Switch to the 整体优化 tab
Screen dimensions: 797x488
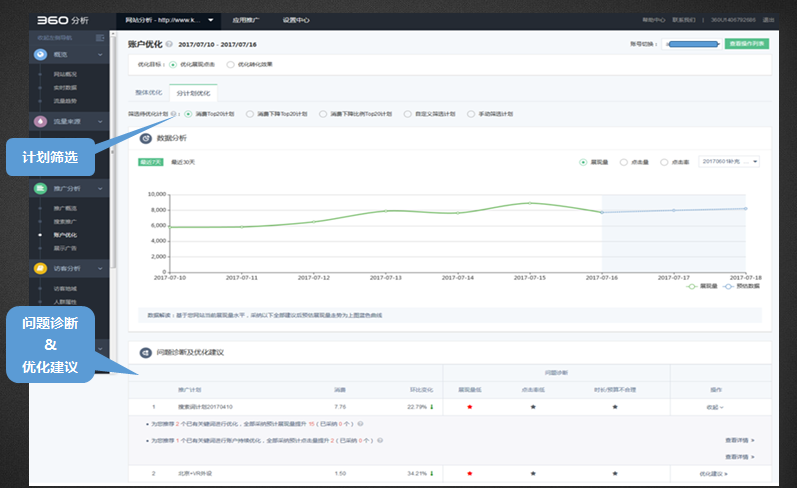pyautogui.click(x=148, y=92)
